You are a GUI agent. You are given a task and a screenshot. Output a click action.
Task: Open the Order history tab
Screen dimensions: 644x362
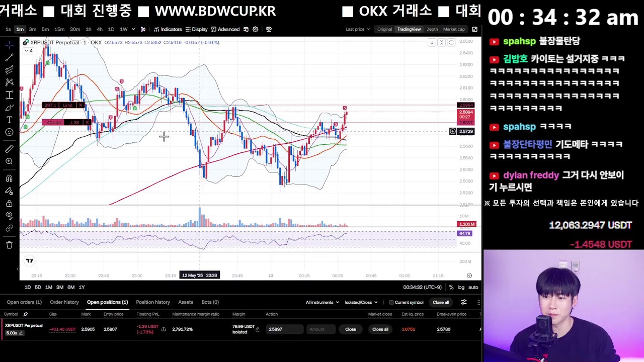pyautogui.click(x=64, y=302)
